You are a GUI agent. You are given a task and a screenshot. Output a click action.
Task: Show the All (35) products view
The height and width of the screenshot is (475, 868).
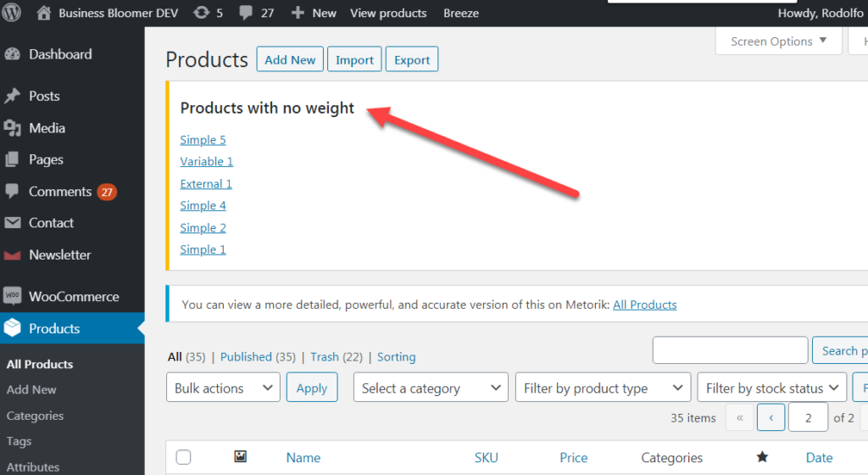(x=186, y=357)
